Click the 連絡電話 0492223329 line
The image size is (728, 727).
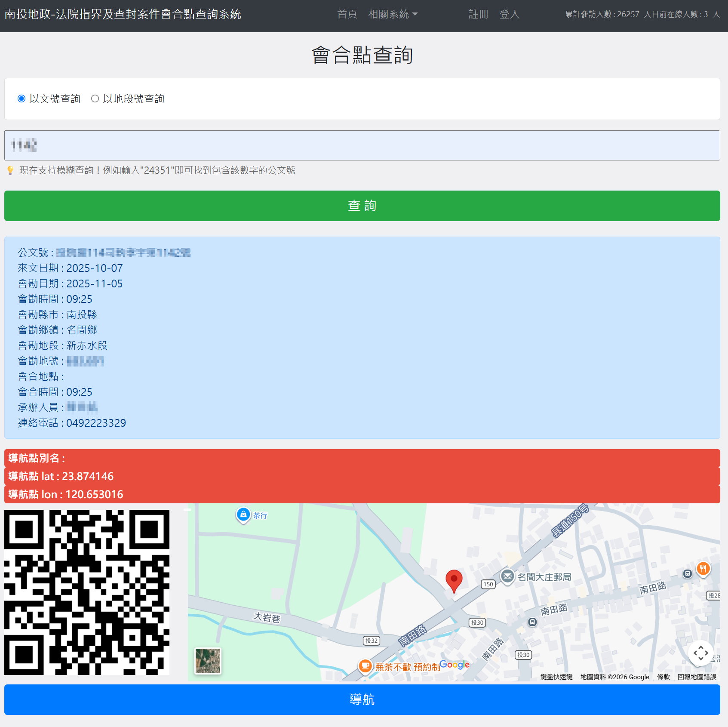click(72, 423)
